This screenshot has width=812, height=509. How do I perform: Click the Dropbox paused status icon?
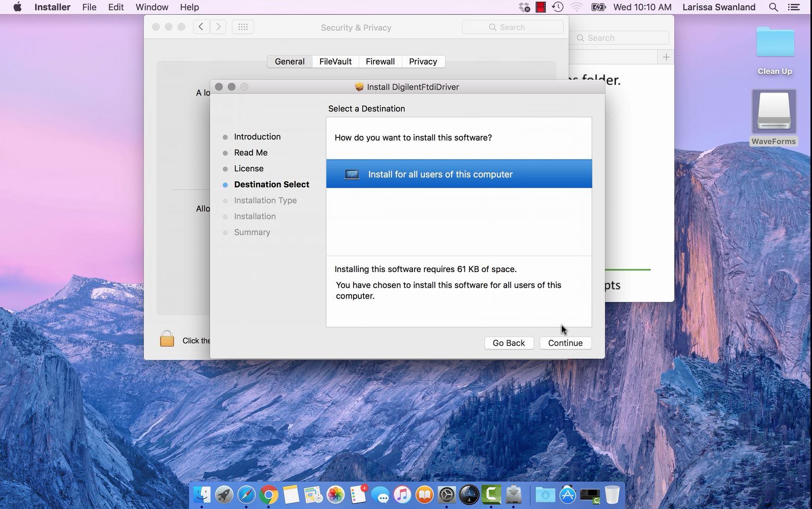tap(524, 7)
